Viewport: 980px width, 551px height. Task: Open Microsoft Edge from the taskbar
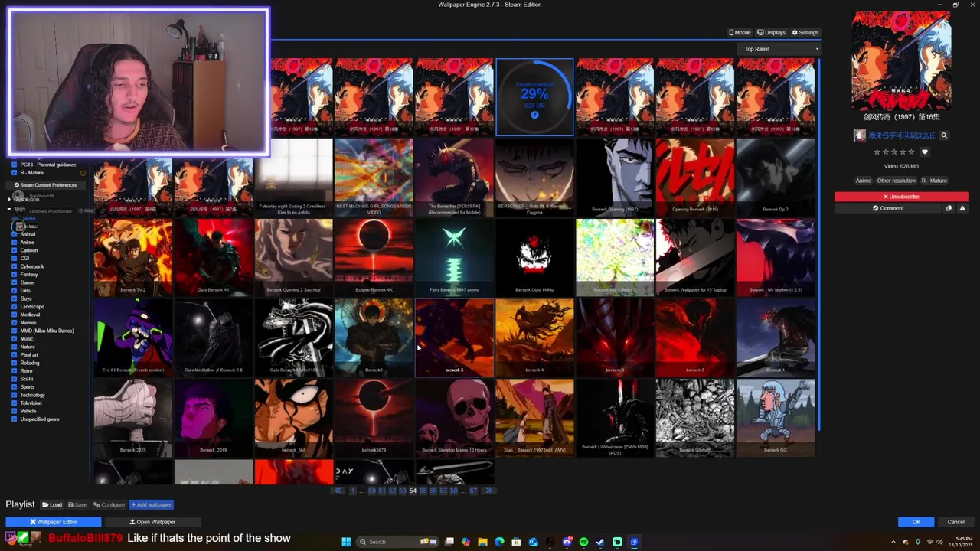[x=499, y=542]
